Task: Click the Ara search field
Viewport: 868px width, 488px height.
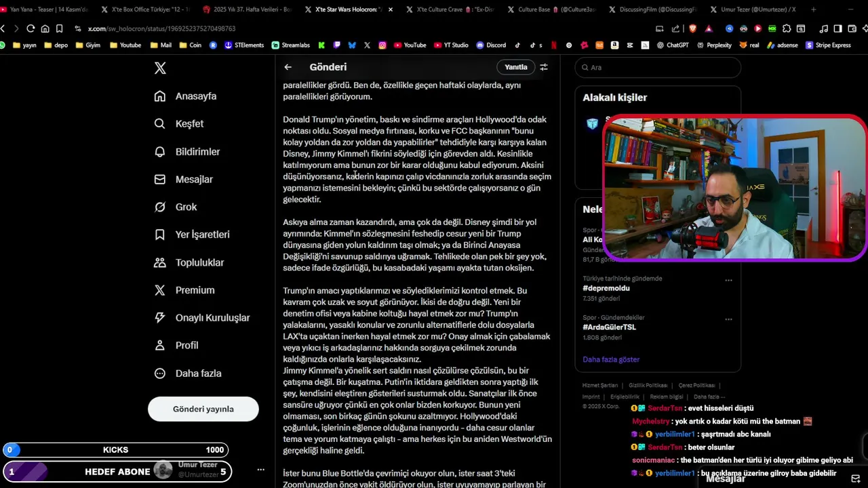Action: point(658,67)
